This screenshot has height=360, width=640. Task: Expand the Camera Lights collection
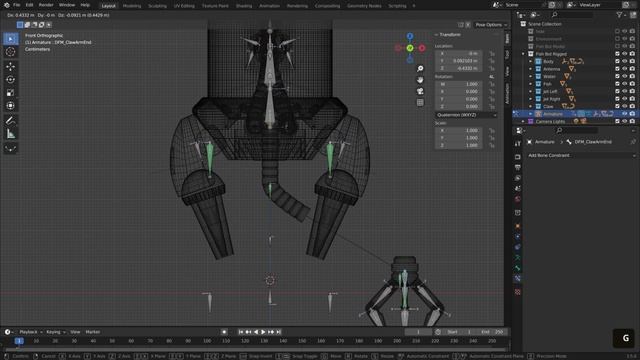click(x=523, y=121)
